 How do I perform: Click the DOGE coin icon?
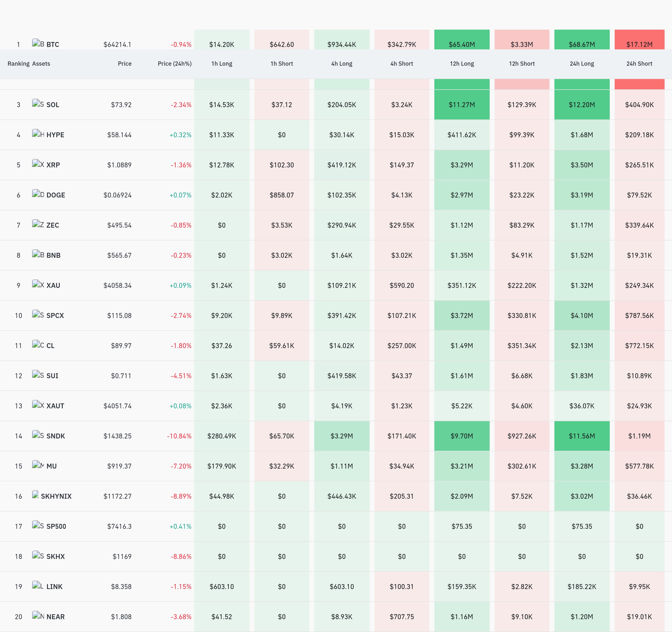coord(38,193)
